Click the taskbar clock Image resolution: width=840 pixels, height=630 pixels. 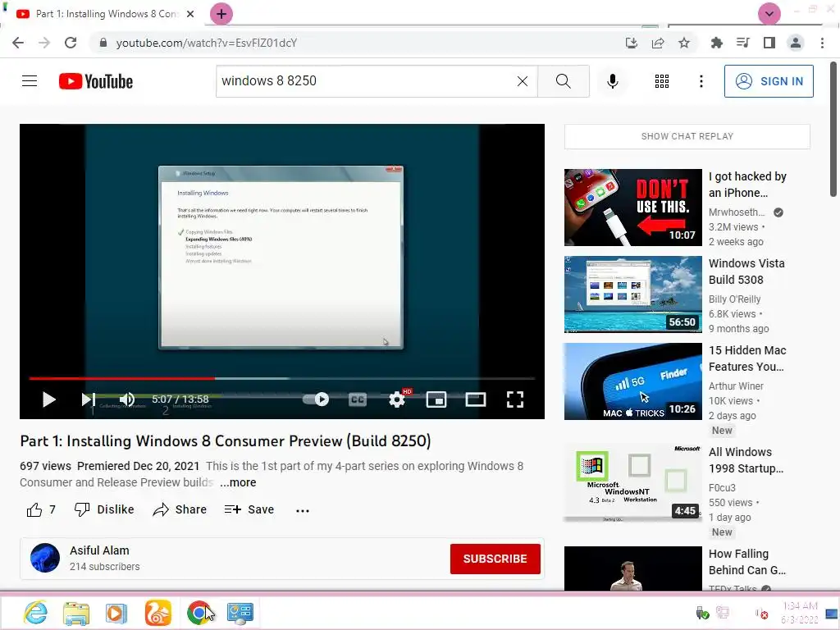coord(800,612)
